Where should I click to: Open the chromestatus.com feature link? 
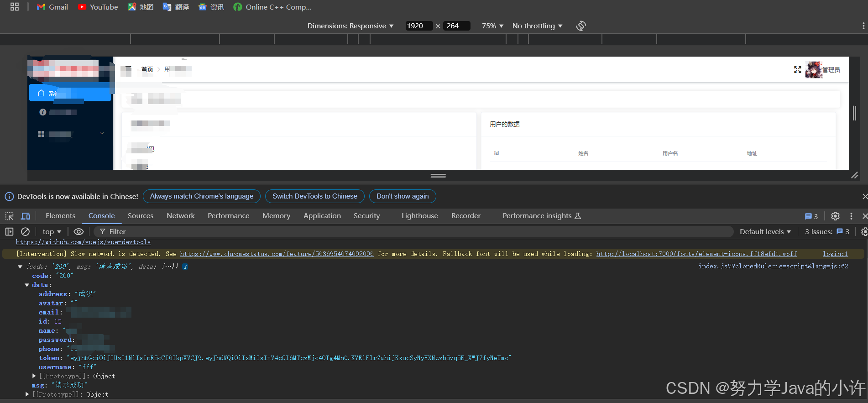pos(277,254)
